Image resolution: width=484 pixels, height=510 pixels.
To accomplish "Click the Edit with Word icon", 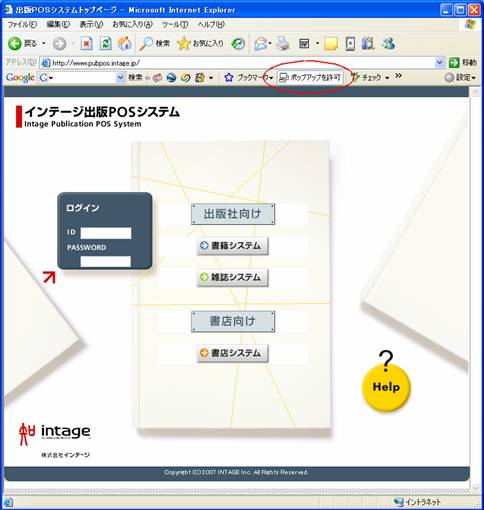I will [x=304, y=44].
